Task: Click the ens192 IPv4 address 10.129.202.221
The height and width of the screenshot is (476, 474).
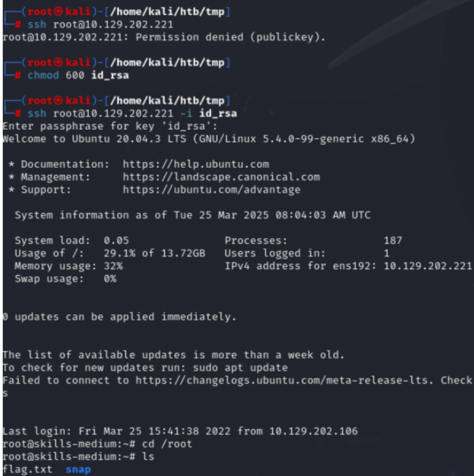Action: [x=427, y=266]
